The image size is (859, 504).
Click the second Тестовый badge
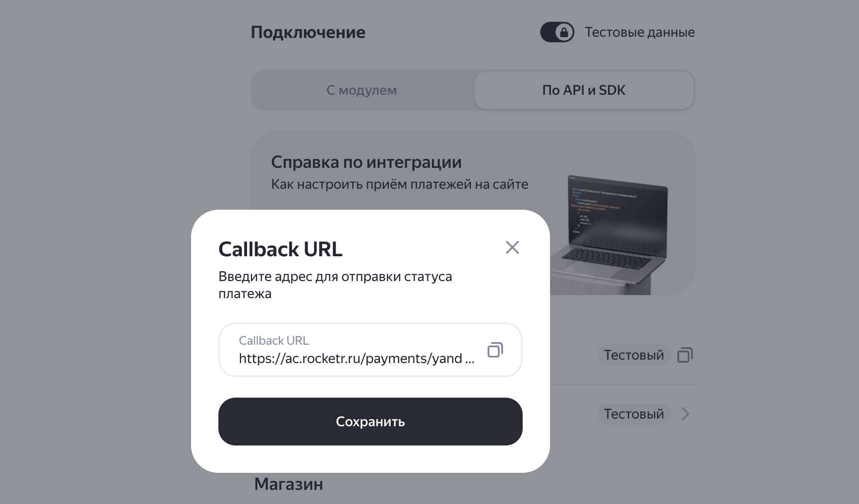pyautogui.click(x=634, y=414)
